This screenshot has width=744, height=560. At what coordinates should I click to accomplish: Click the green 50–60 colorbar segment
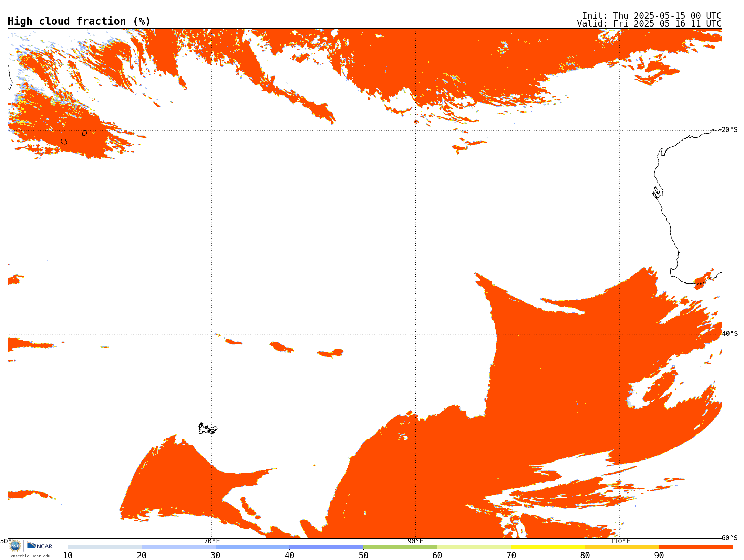[x=400, y=547]
